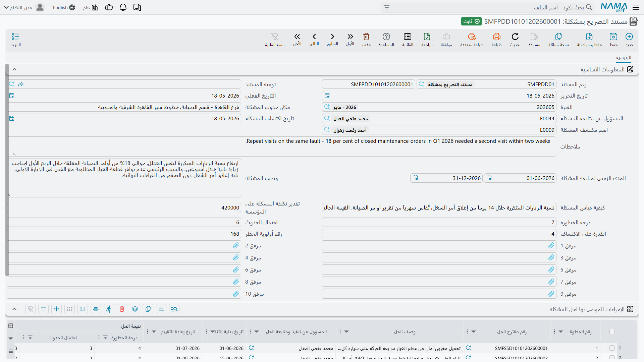
Task: Click the حذف (Delete) trash icon
Action: tap(366, 37)
